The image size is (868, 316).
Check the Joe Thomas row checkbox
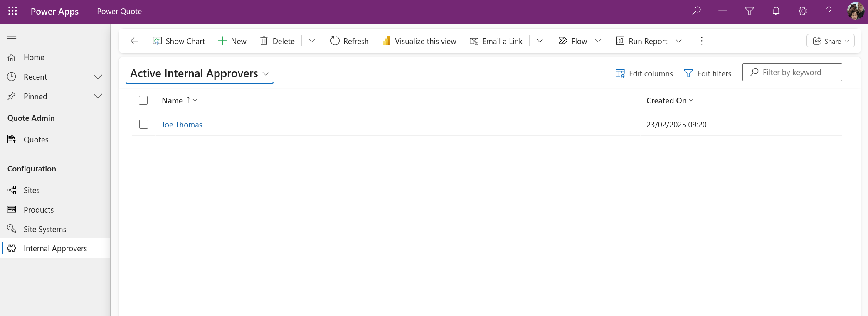click(143, 125)
